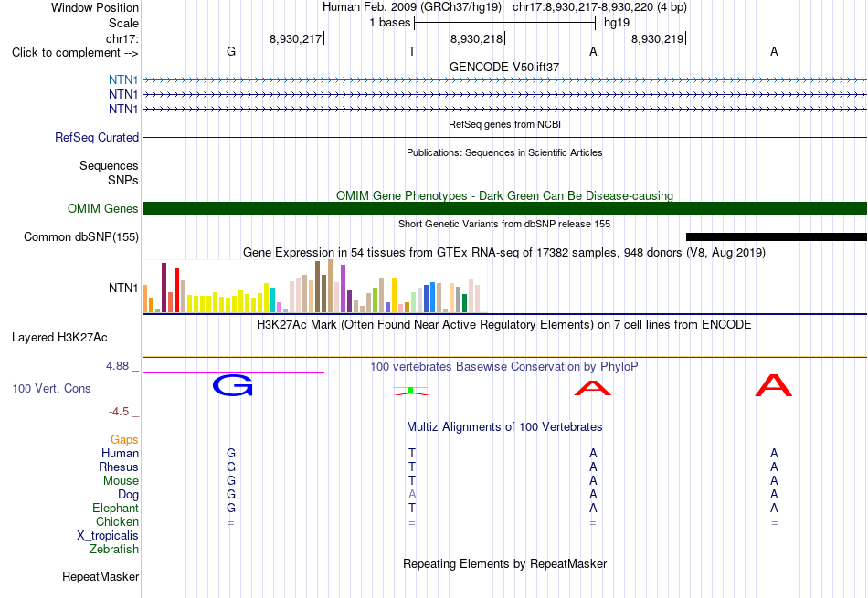
Task: Click the Mouse species label
Action: coord(121,481)
